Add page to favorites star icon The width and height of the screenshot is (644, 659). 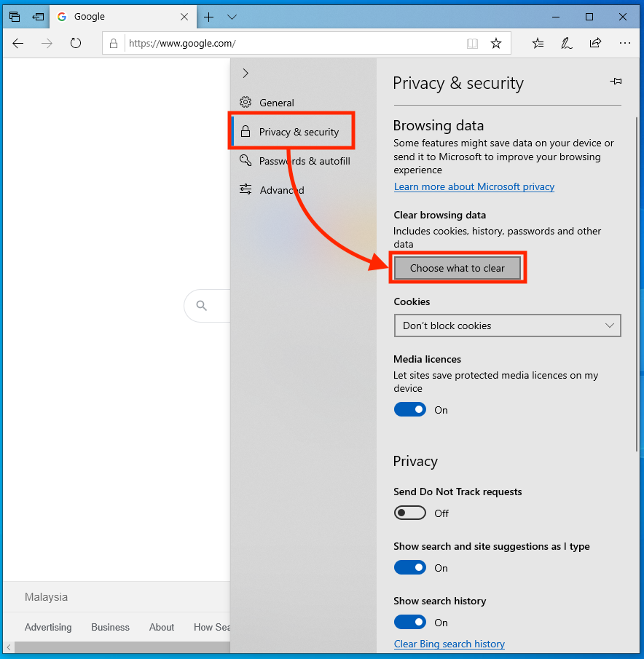496,44
